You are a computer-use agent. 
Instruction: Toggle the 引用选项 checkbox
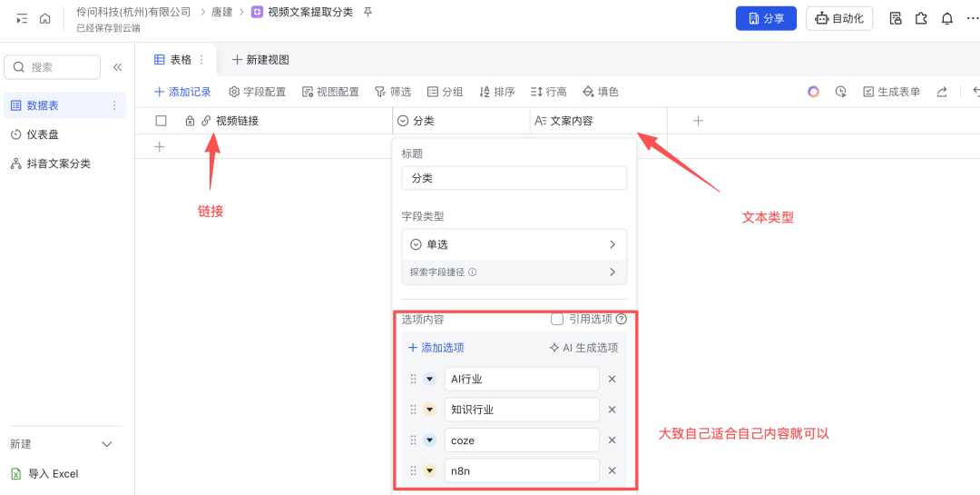point(557,320)
